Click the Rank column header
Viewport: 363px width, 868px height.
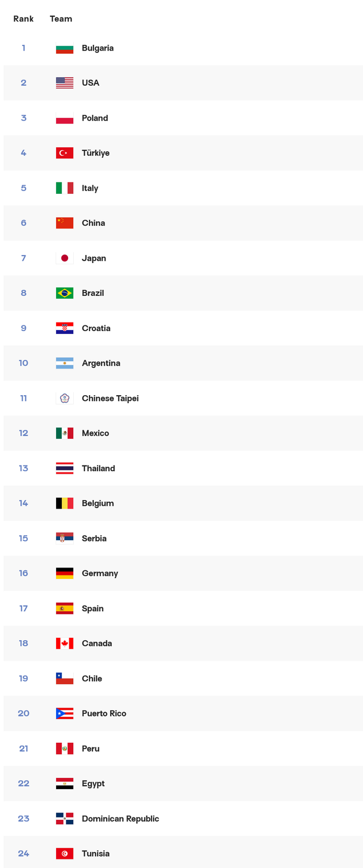pos(23,19)
